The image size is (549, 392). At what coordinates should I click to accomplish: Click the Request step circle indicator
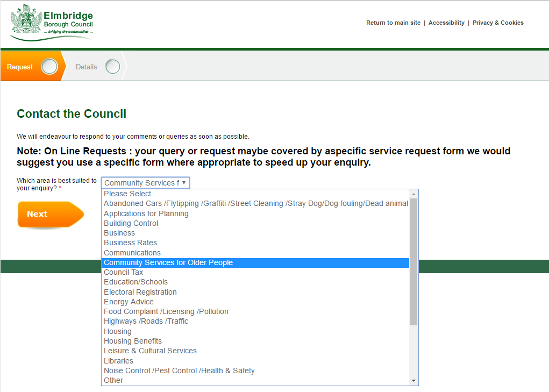tap(49, 67)
